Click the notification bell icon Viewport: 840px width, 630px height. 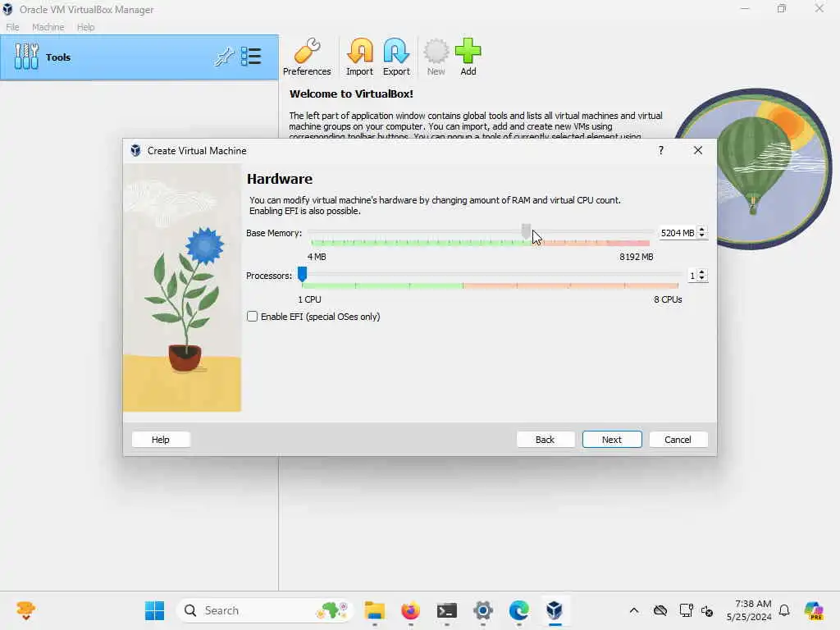[784, 610]
